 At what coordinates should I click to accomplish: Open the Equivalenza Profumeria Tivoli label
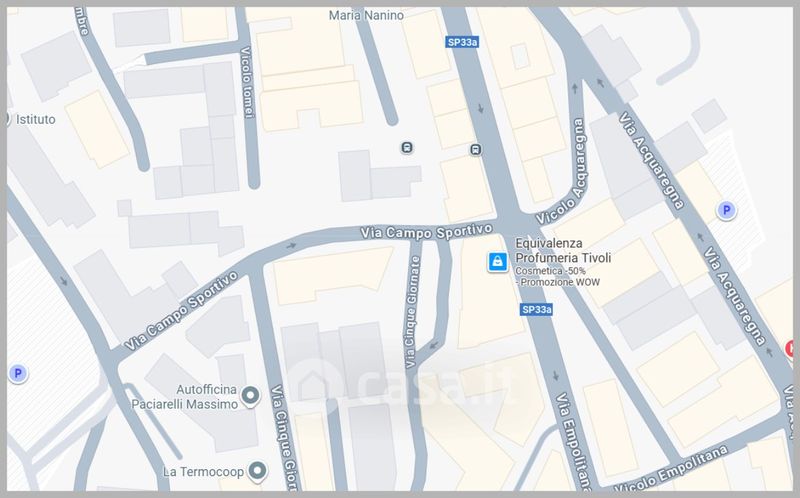[563, 250]
